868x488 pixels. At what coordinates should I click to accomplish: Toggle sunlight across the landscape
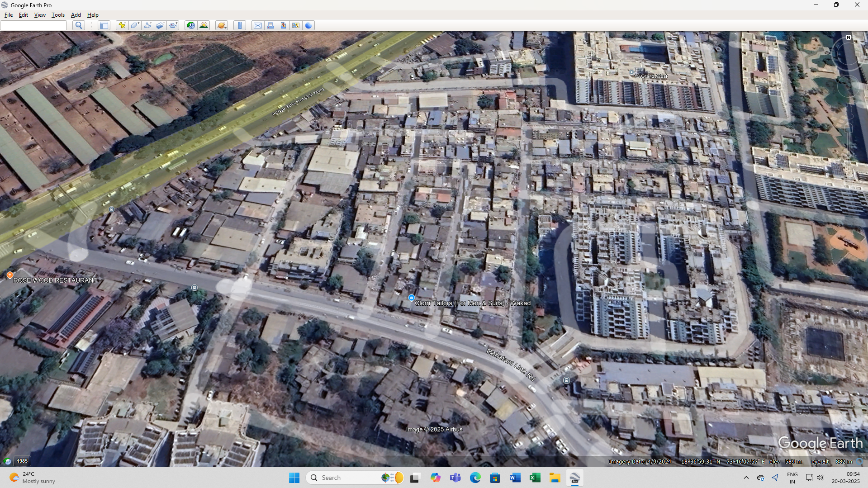pyautogui.click(x=204, y=25)
